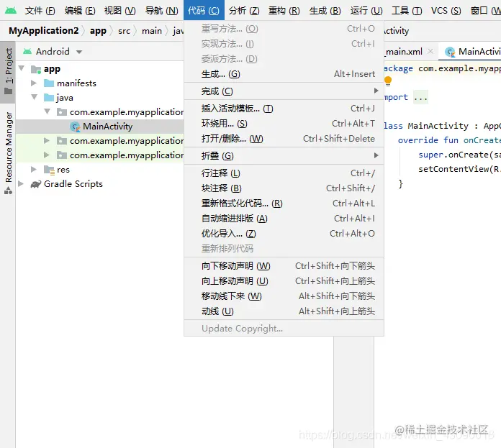This screenshot has height=448, width=501.
Task: Click the res folder icon
Action: 49,170
